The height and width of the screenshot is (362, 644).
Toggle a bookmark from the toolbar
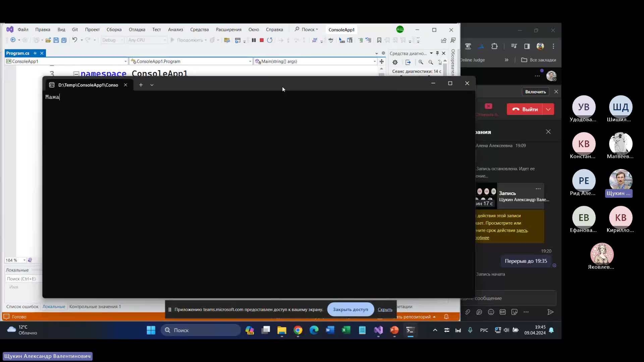379,40
